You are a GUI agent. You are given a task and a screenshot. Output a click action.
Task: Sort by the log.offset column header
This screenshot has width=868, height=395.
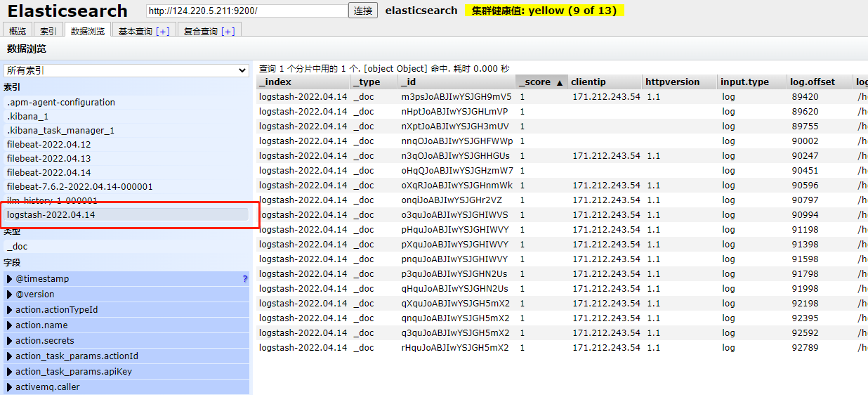(x=820, y=82)
